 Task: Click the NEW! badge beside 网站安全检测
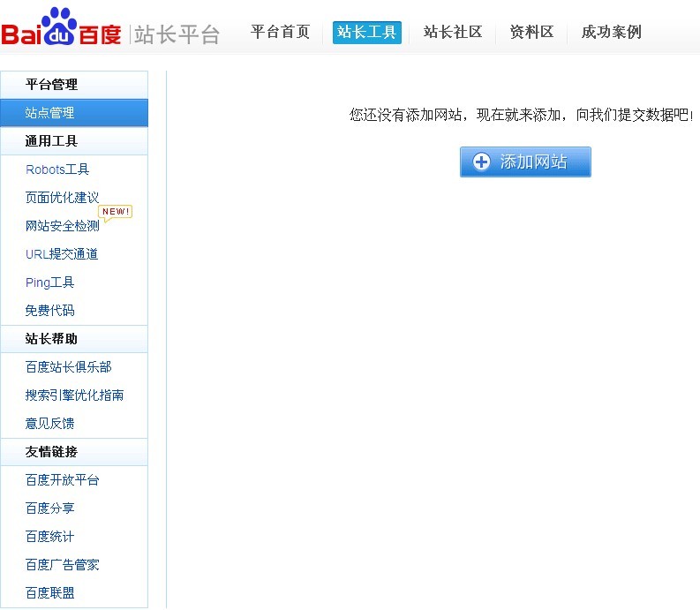[116, 212]
